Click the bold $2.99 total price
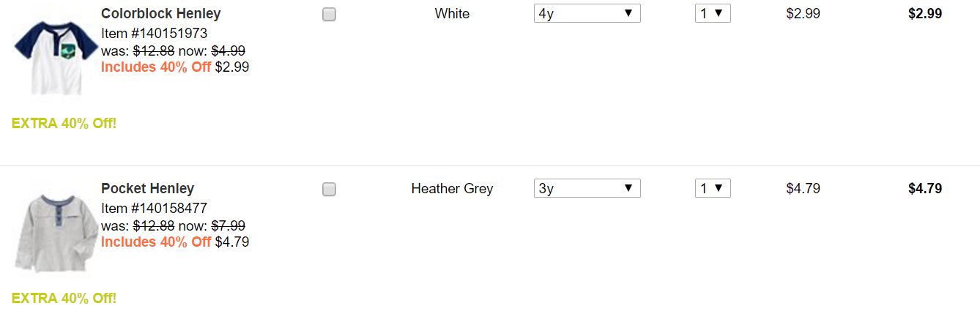980x336 pixels. coord(924,14)
